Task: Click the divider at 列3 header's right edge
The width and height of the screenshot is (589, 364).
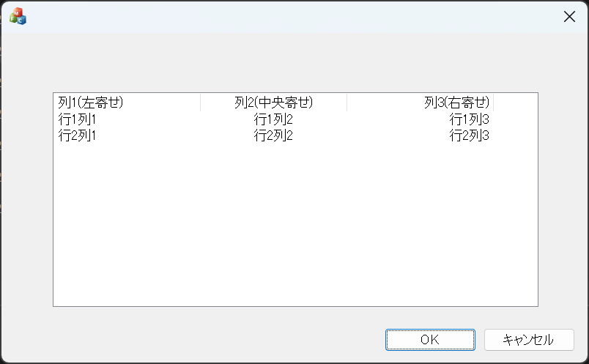Action: tap(493, 103)
